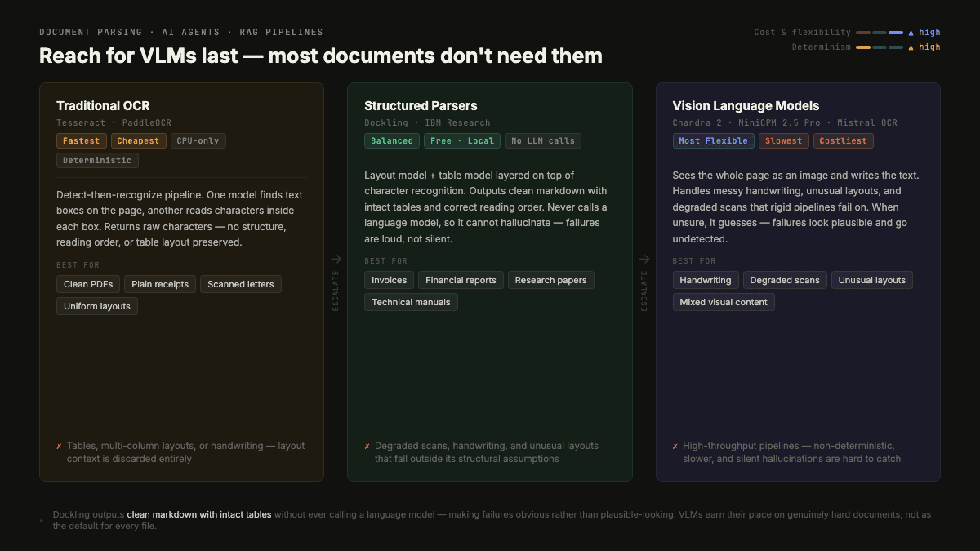Pick the Financial reports chip

pos(461,280)
